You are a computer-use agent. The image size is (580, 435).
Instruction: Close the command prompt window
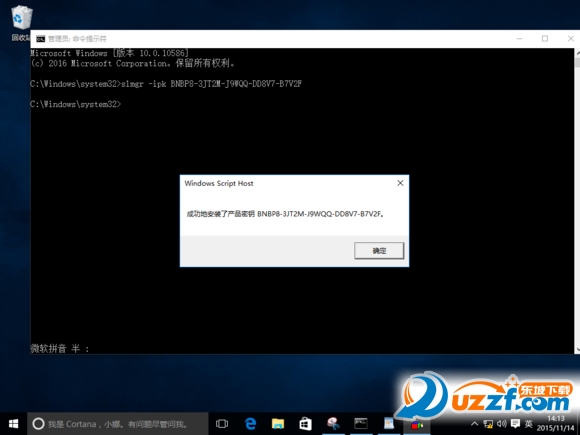pos(570,39)
